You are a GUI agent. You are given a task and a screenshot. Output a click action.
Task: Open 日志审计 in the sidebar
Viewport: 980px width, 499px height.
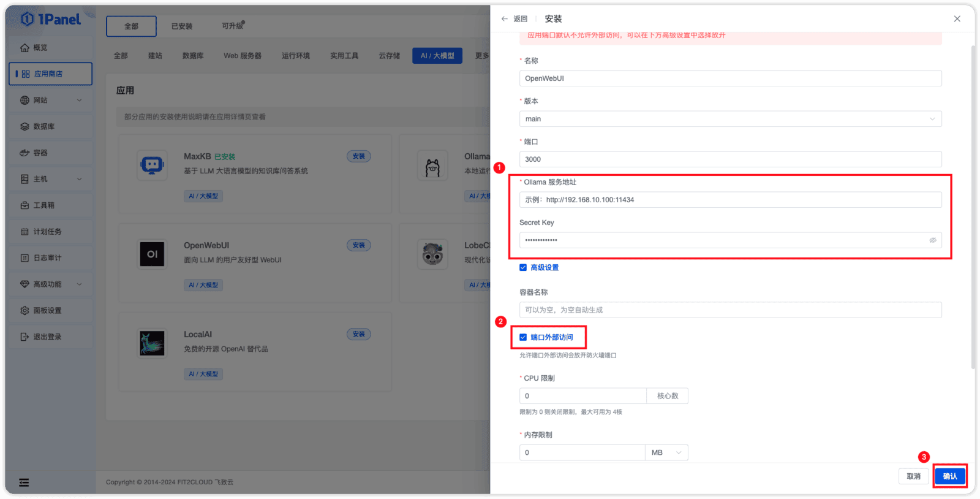pyautogui.click(x=50, y=258)
